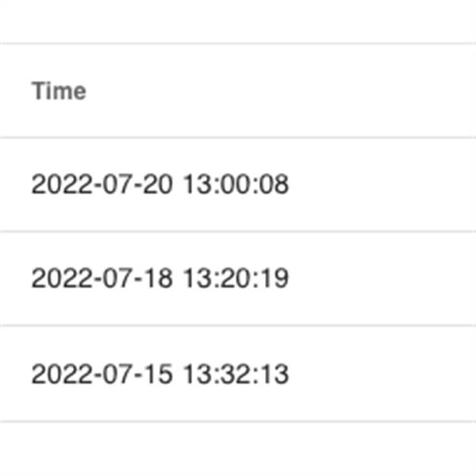This screenshot has height=476, width=476.
Task: Select the 2022-07-15 13:32:13 row
Action: tap(238, 374)
